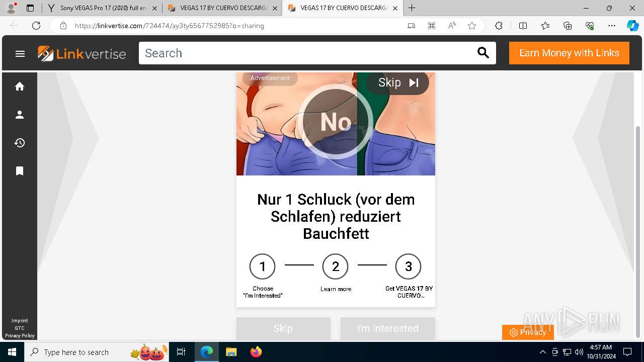View site information lock icon
This screenshot has width=644, height=362.
(63, 26)
